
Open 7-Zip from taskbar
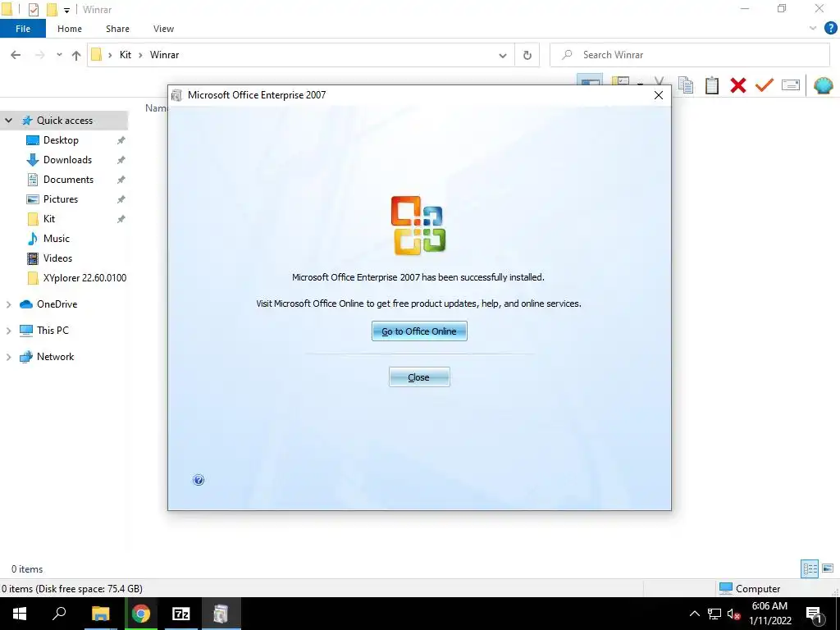181,614
